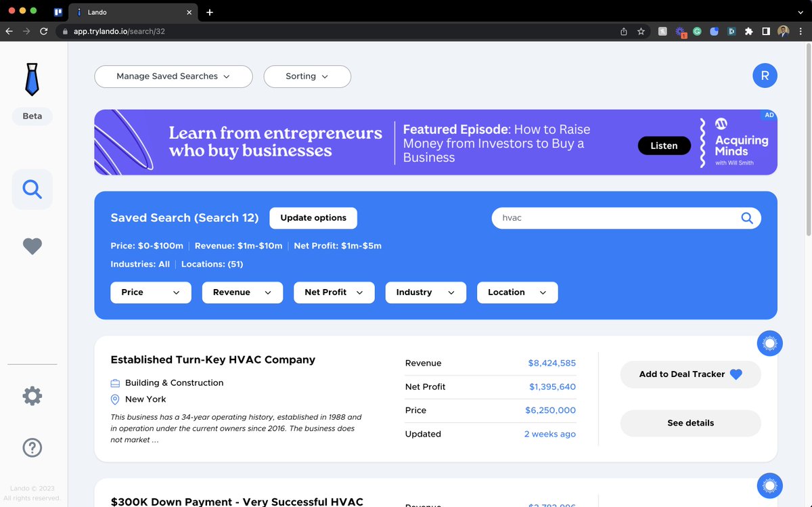The image size is (812, 507).
Task: Click the purple starburst extension with badge
Action: point(681,32)
